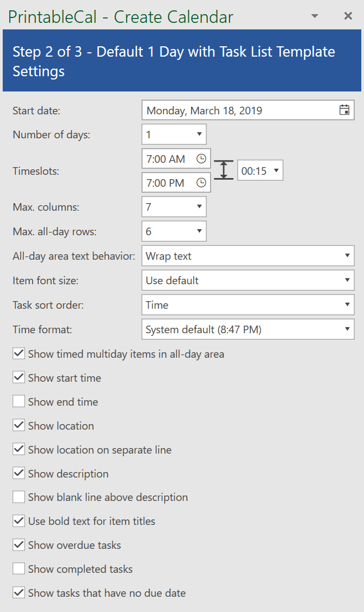
Task: Click the timeslot interval height icon
Action: point(224,170)
